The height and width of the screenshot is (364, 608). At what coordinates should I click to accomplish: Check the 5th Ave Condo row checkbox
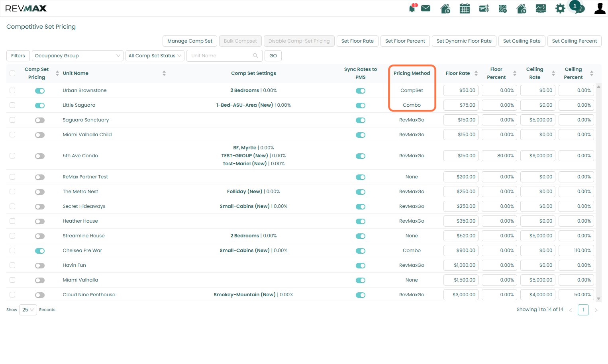12,156
